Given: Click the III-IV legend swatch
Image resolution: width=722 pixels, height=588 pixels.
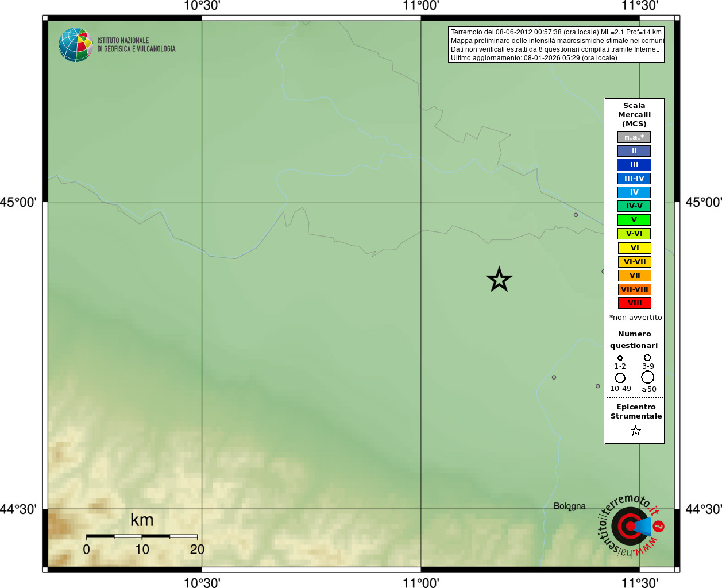Looking at the screenshot, I should pos(634,179).
